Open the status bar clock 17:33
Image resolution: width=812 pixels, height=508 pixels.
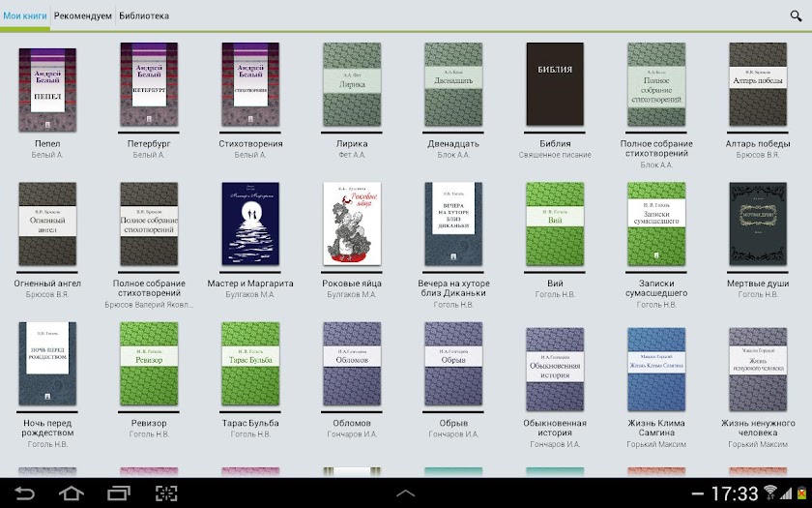click(735, 493)
